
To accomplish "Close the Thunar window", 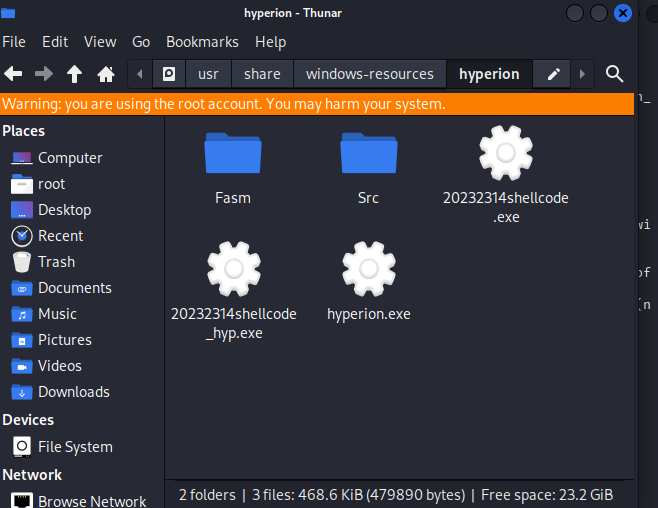I will click(623, 13).
